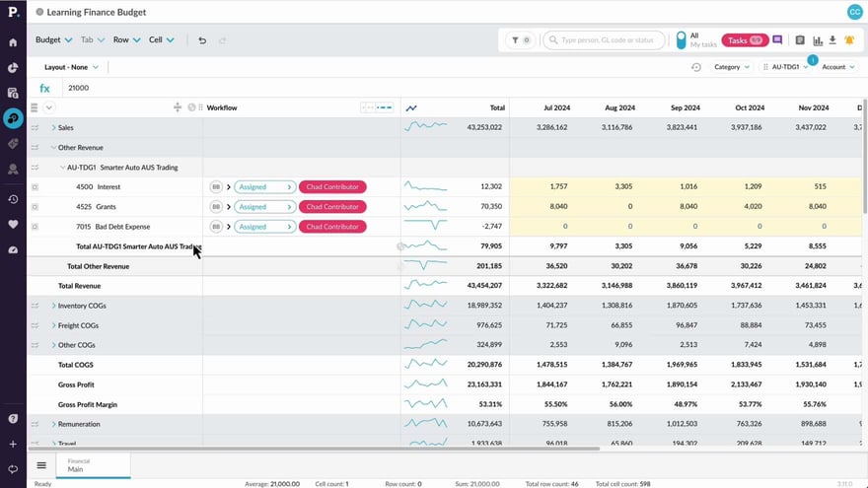Click the undo arrow in the toolbar
Image resolution: width=868 pixels, height=488 pixels.
tap(202, 40)
